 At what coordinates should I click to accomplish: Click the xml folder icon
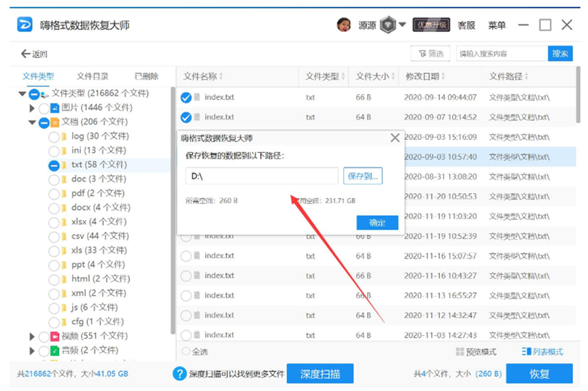point(64,294)
